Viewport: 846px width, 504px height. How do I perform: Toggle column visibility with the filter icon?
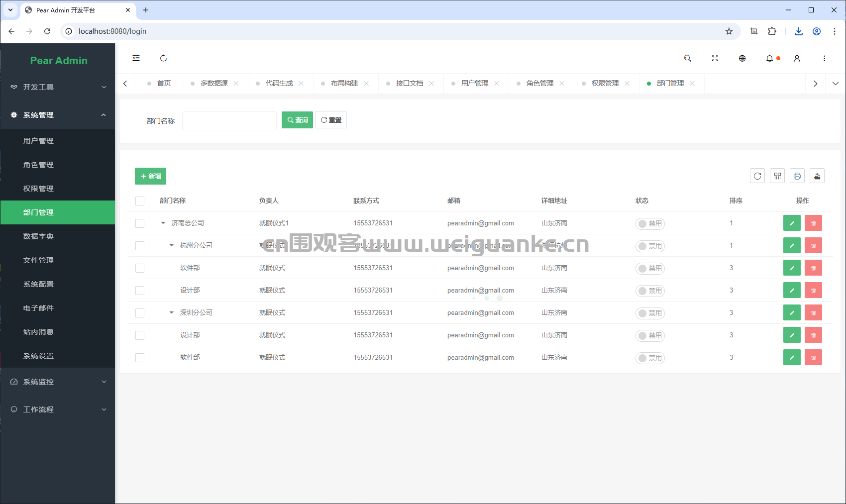777,176
